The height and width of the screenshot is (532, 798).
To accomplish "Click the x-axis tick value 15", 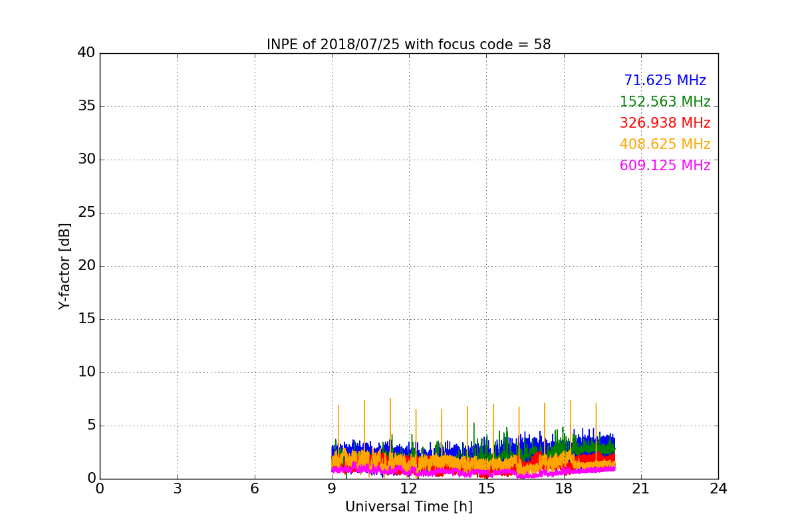I will [486, 489].
